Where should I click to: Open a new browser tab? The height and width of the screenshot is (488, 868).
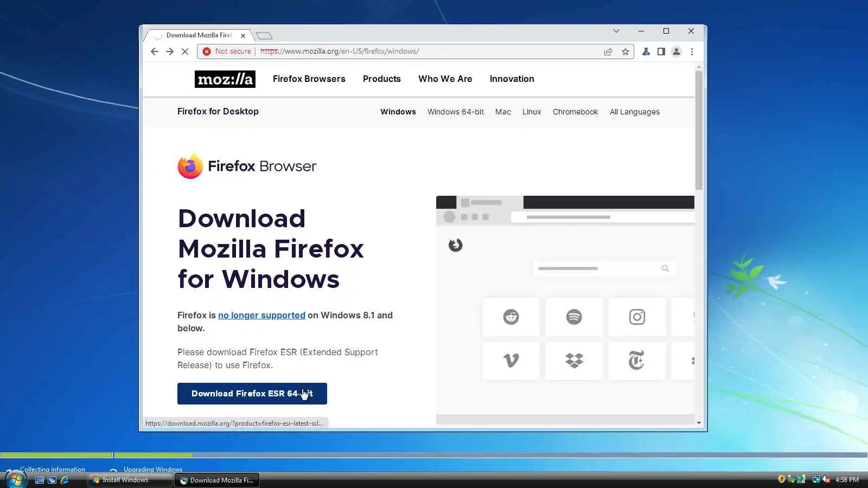pos(264,36)
